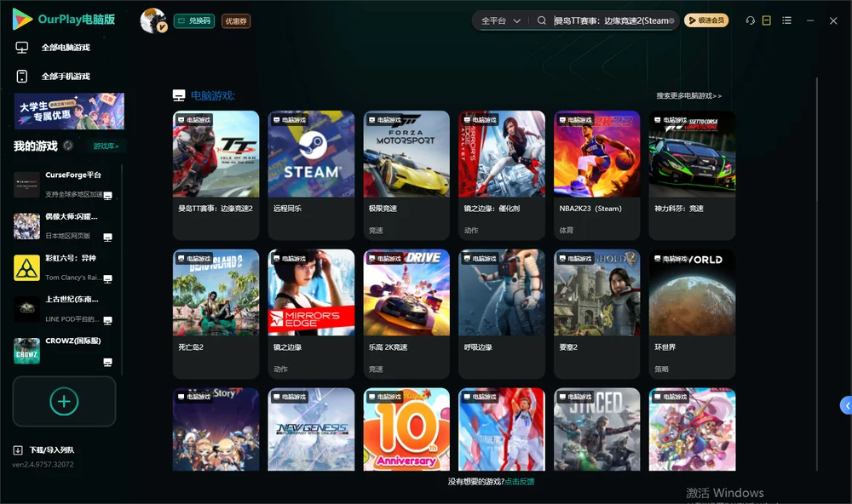Select 乐高 2K竞速 game card
Image resolution: width=852 pixels, height=504 pixels.
coord(406,314)
